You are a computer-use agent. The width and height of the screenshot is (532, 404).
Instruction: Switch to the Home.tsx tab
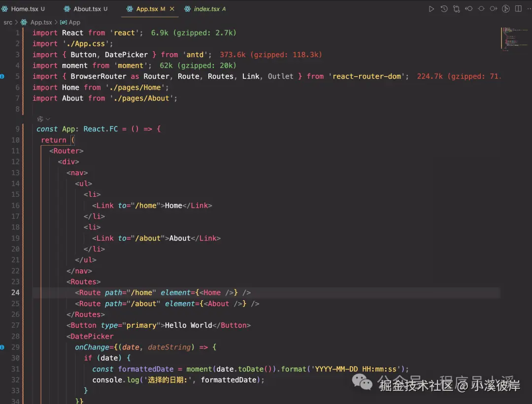[x=24, y=9]
